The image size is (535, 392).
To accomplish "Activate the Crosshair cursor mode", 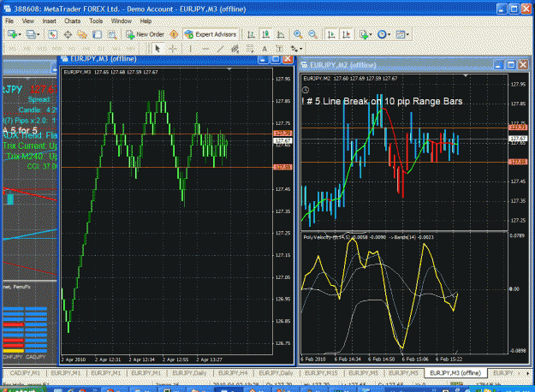I will [173, 49].
